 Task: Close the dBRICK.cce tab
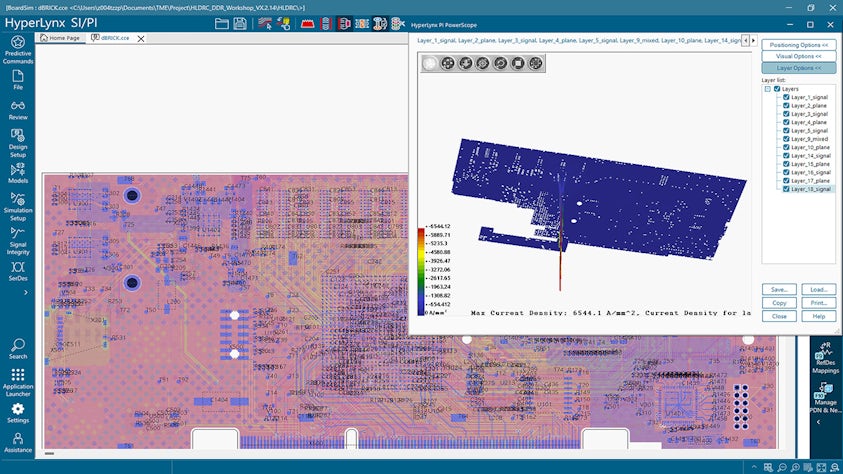coord(140,39)
